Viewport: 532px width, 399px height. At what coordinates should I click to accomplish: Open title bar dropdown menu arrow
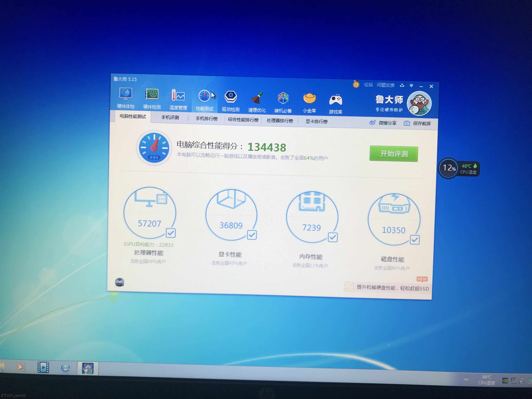[x=411, y=86]
